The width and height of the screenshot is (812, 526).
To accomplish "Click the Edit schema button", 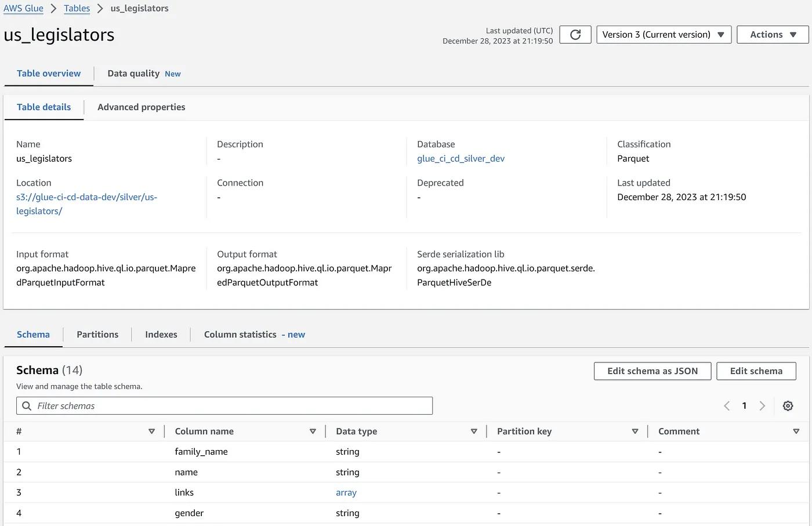I will point(756,371).
